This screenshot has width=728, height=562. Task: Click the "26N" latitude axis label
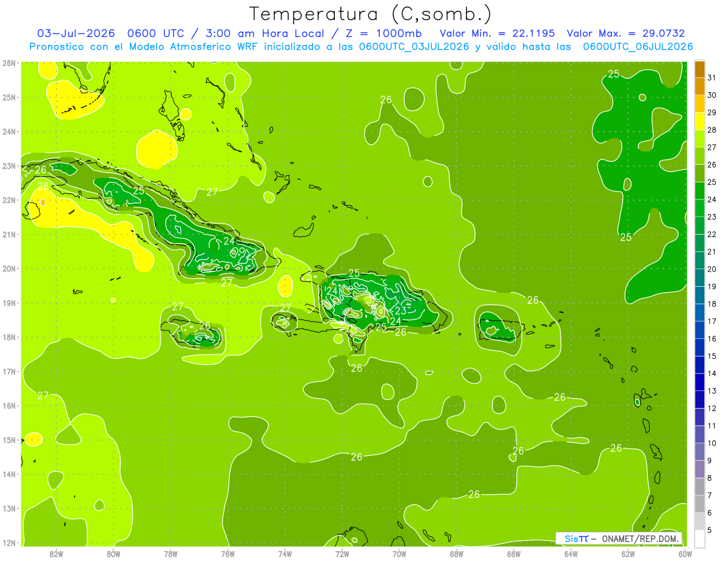click(x=8, y=63)
